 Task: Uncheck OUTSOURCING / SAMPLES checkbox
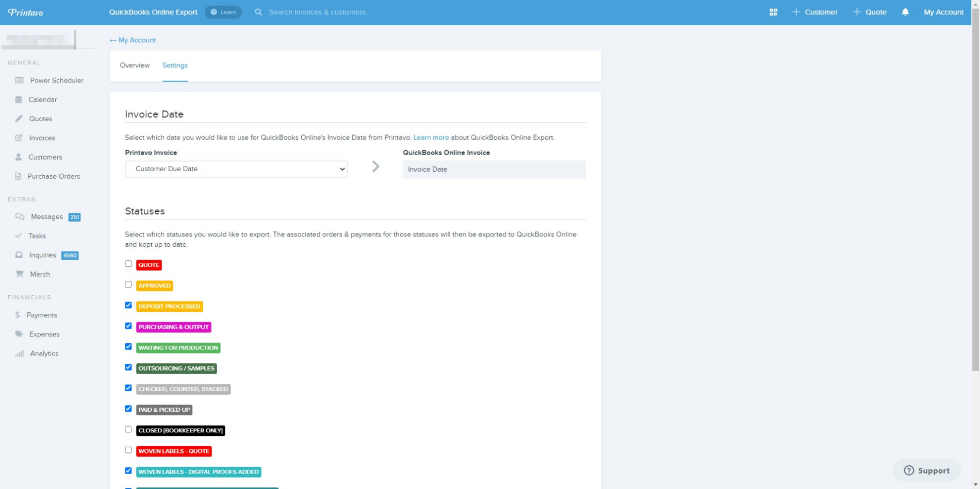[128, 367]
